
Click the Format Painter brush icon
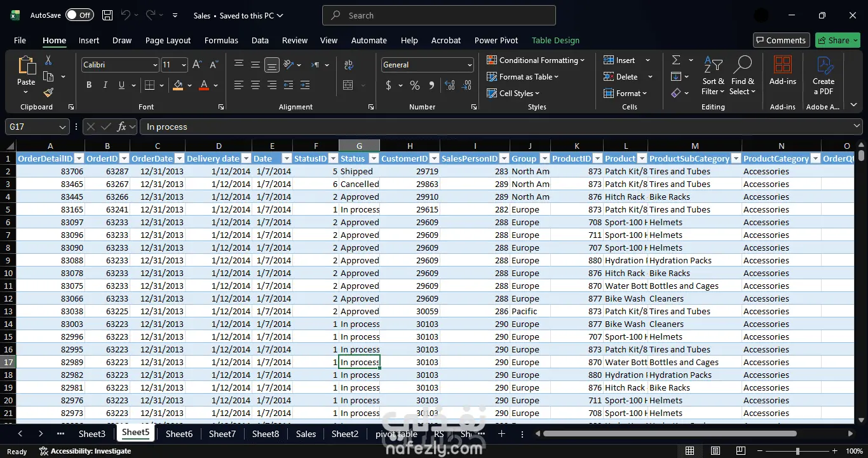pyautogui.click(x=48, y=93)
